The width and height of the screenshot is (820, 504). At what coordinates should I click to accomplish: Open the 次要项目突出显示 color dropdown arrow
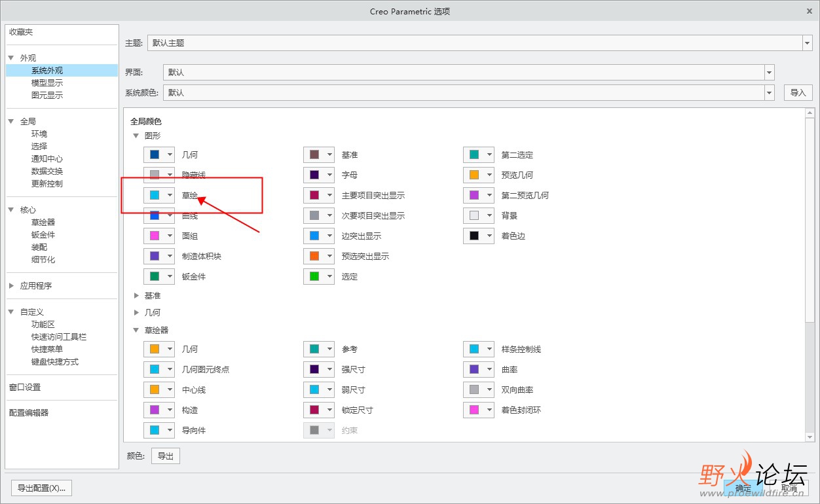329,215
